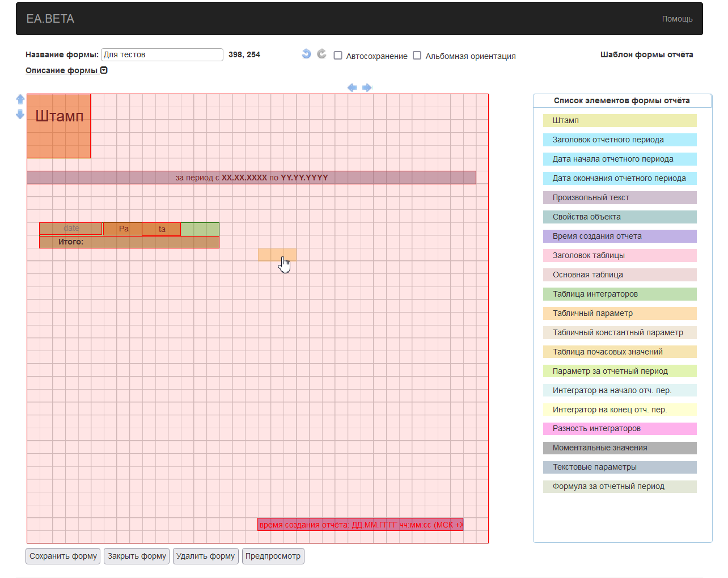Open the Помощь menu link
The image size is (728, 578).
pyautogui.click(x=677, y=19)
